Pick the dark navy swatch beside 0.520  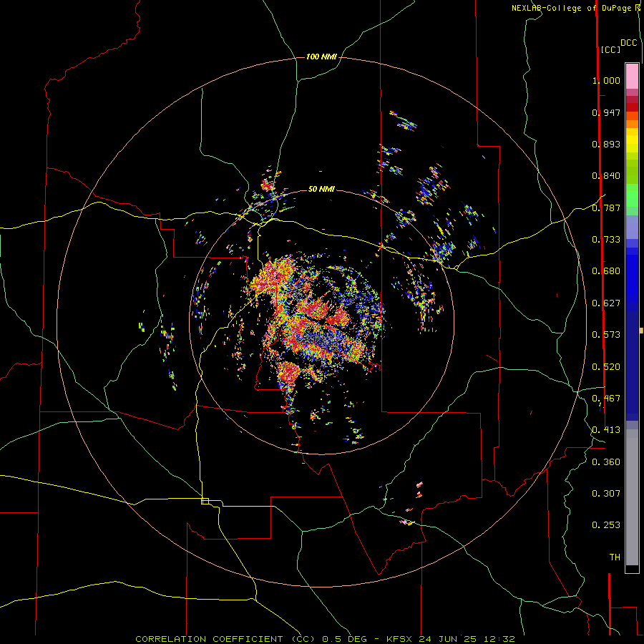coord(632,366)
